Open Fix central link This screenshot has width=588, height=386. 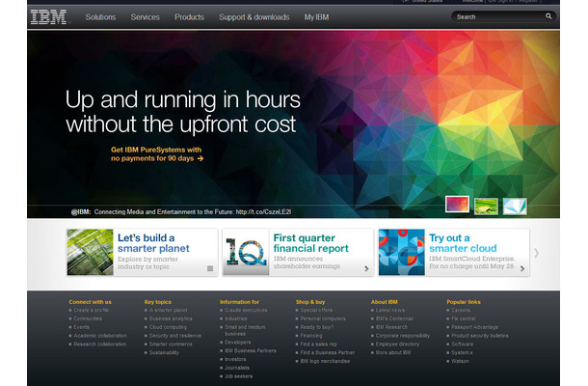coord(464,318)
